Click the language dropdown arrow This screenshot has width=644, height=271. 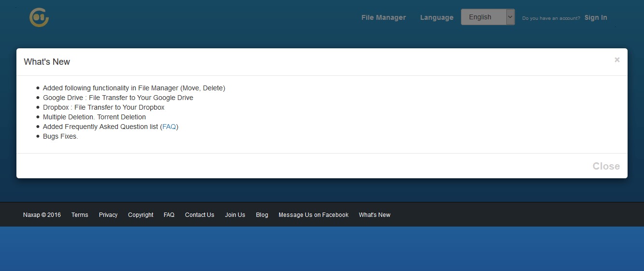coord(510,17)
